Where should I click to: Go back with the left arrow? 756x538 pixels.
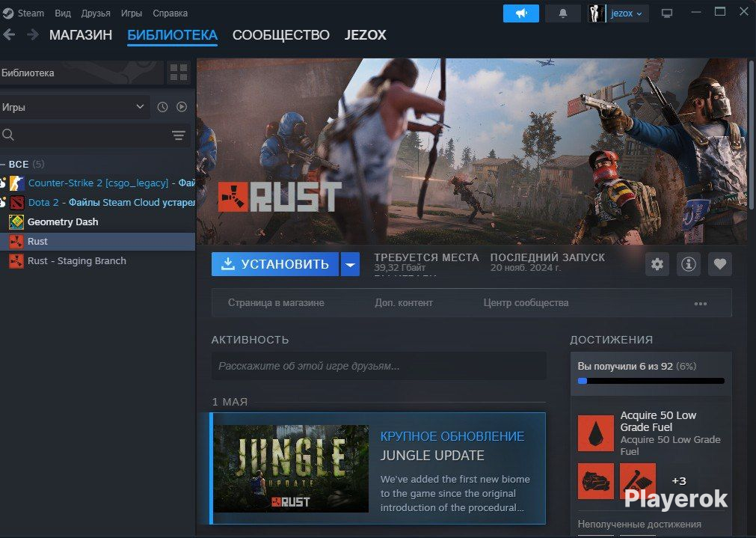pyautogui.click(x=9, y=34)
